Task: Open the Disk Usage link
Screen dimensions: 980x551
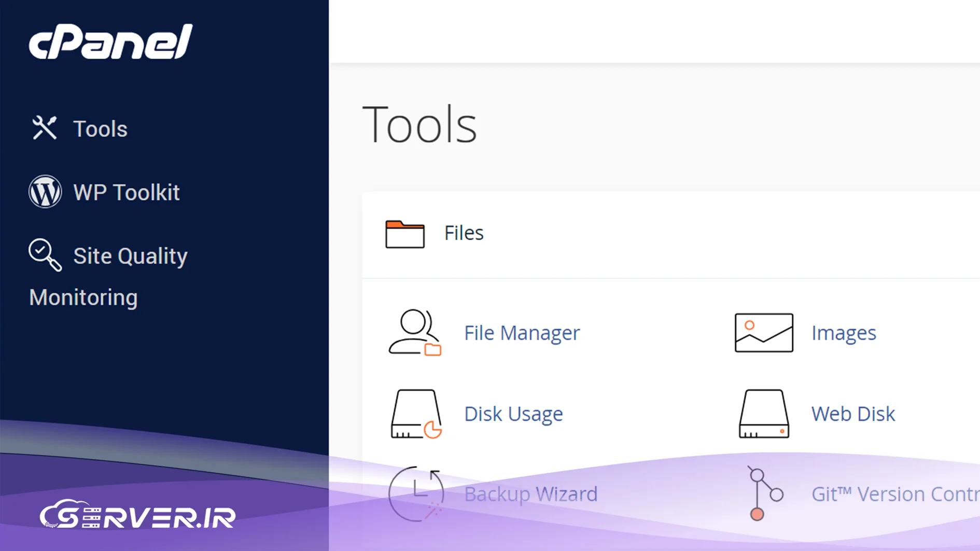Action: tap(513, 414)
